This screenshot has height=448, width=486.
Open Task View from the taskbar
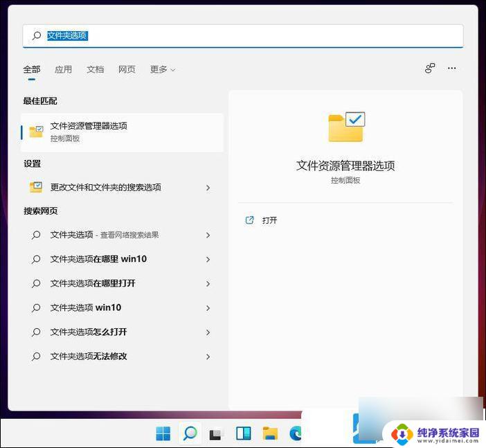tap(216, 434)
